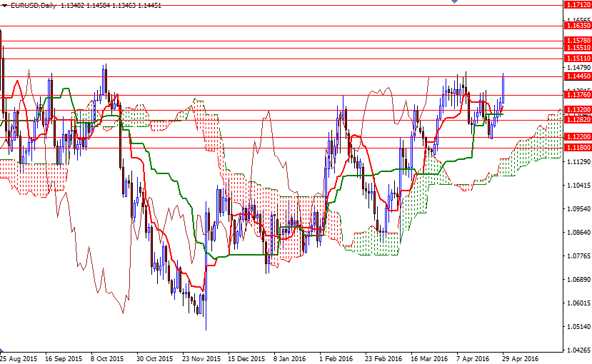This screenshot has width=592, height=364.
Task: Click the 25 Aug 2015 date label
Action: pos(19,359)
